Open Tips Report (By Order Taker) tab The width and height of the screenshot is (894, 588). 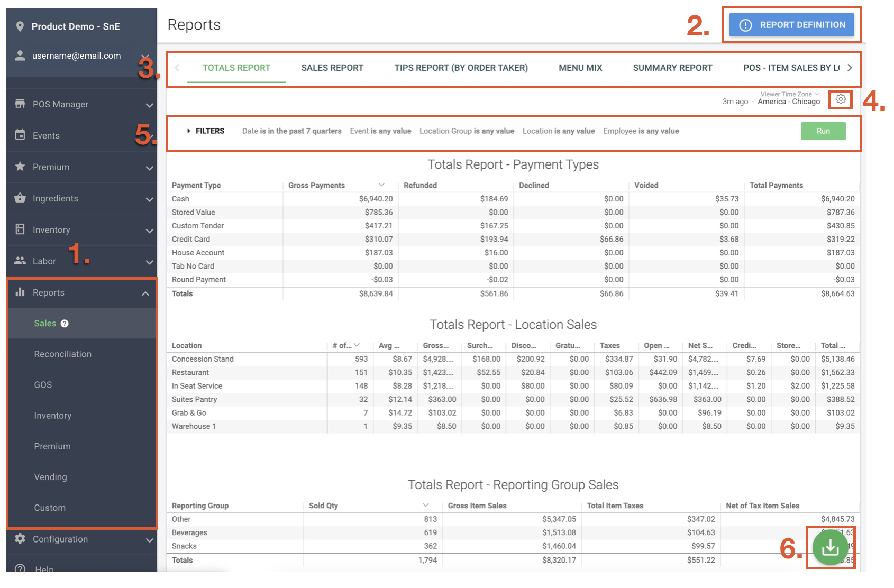pyautogui.click(x=461, y=68)
